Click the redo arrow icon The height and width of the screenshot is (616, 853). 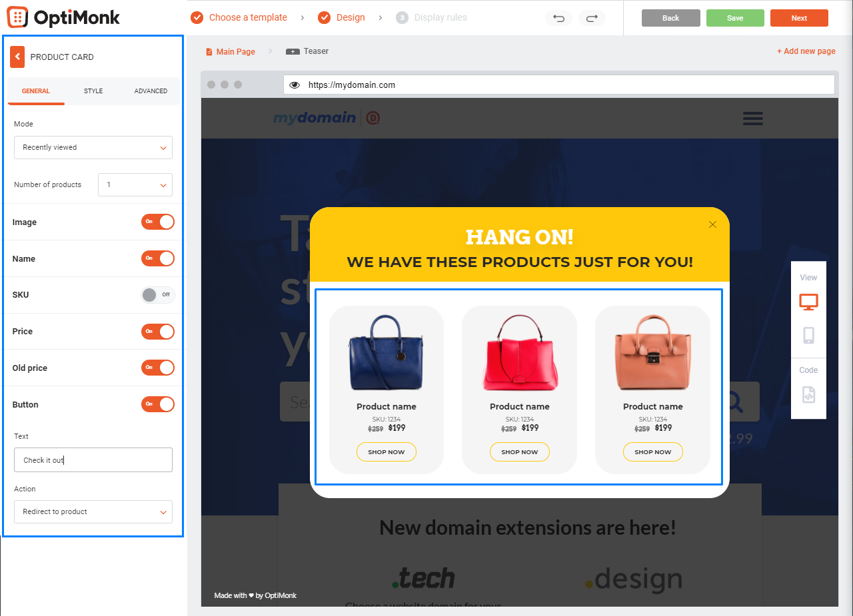592,18
